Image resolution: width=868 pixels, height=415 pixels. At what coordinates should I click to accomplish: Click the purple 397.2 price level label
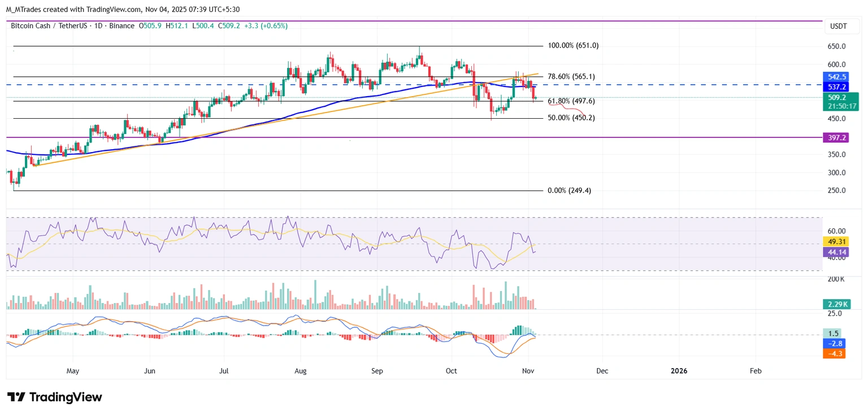[x=836, y=137]
